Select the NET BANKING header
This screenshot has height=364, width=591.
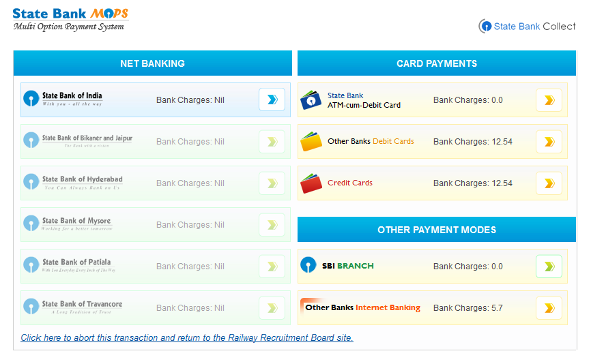[x=152, y=63]
